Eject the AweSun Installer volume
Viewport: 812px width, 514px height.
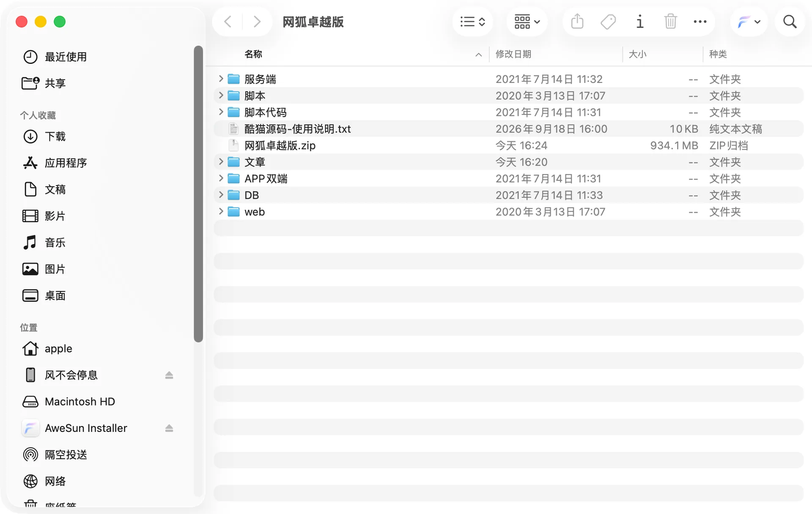(x=169, y=428)
